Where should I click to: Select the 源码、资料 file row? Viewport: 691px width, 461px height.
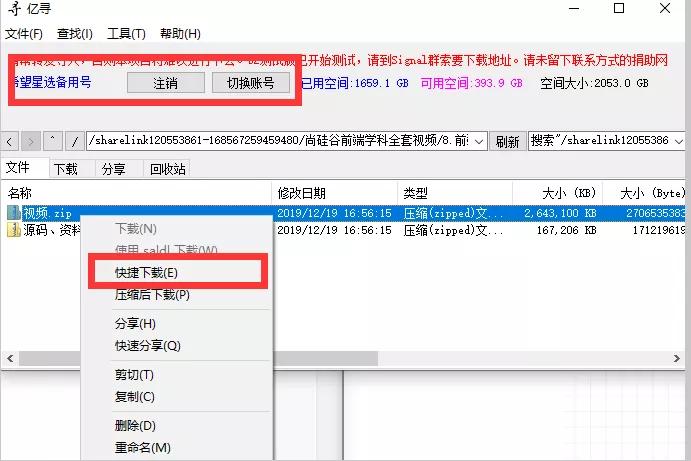click(344, 230)
